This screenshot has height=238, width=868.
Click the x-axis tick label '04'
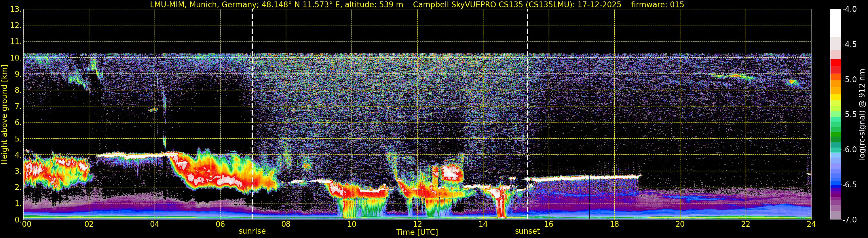click(x=155, y=224)
